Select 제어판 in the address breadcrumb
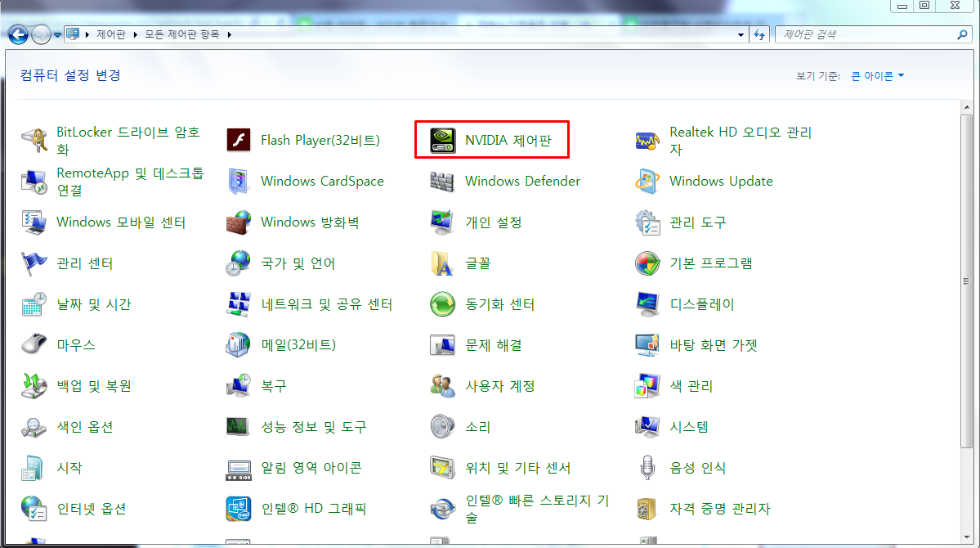 coord(111,34)
